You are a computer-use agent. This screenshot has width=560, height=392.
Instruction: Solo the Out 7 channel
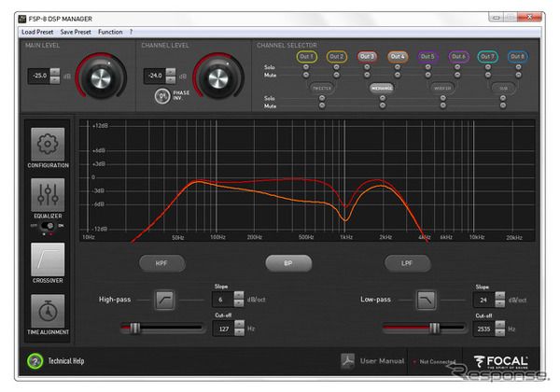(x=488, y=67)
